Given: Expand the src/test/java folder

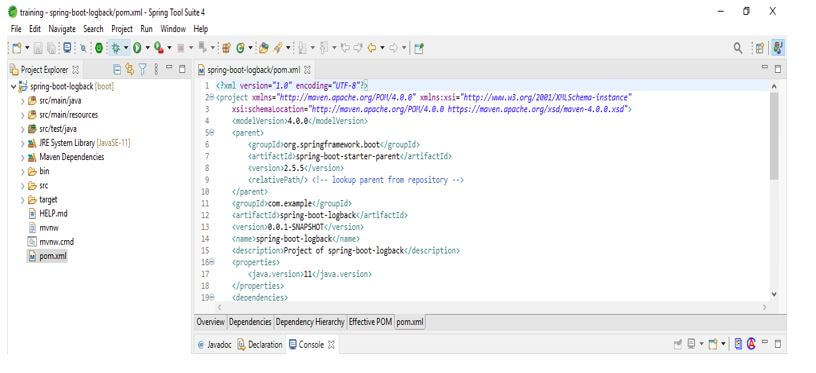Looking at the screenshot, I should 23,129.
